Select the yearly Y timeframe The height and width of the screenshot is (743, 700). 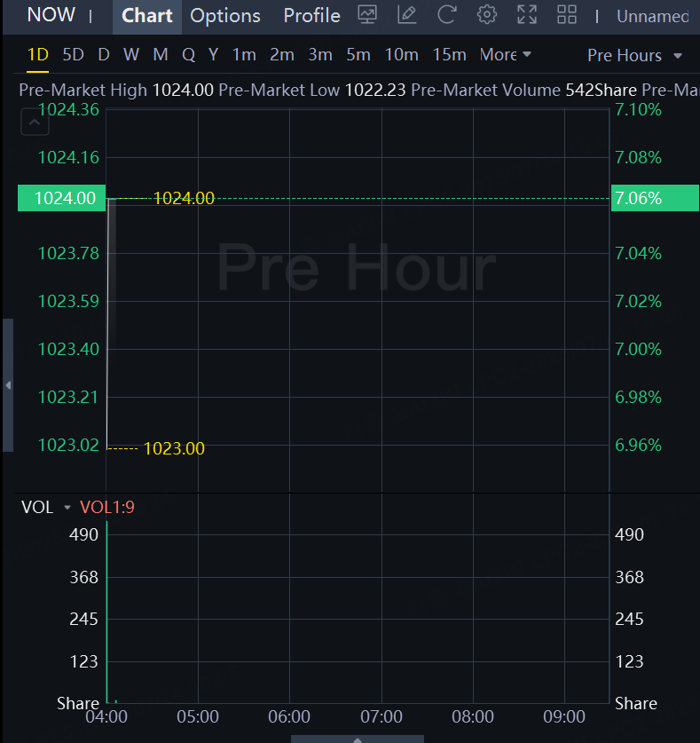pyautogui.click(x=213, y=54)
